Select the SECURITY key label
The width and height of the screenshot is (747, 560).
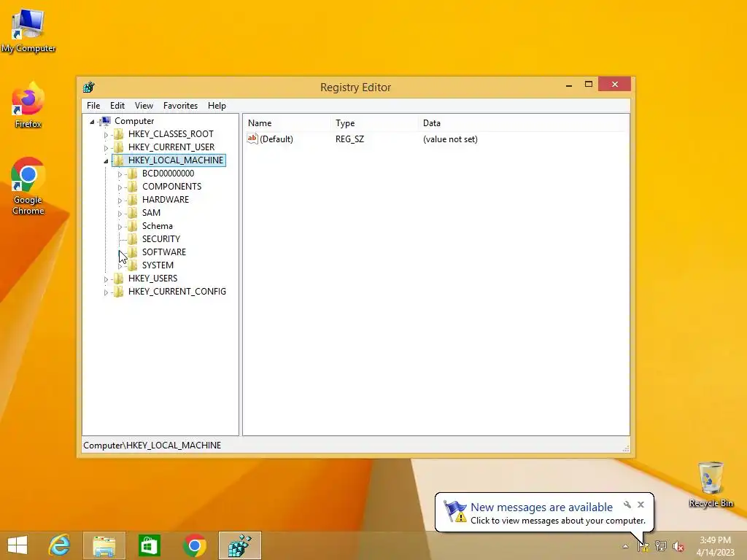point(161,239)
